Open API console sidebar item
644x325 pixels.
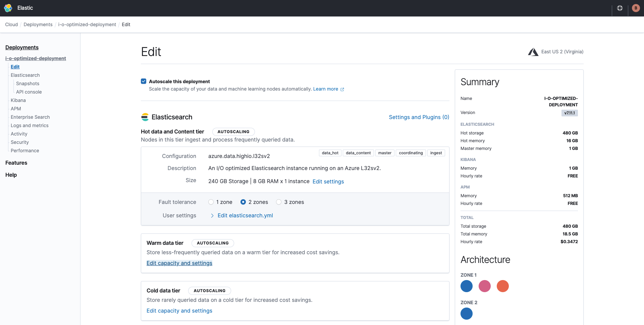tap(29, 92)
